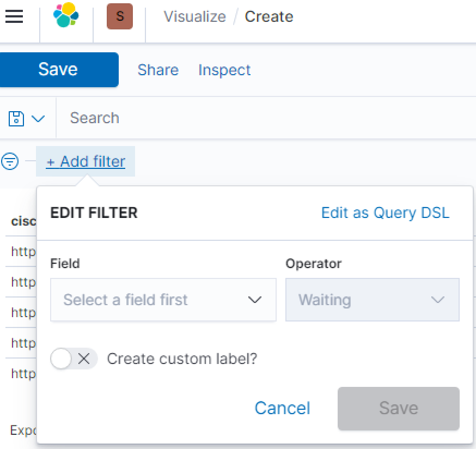Open the Share menu
The image size is (476, 449).
pos(158,70)
